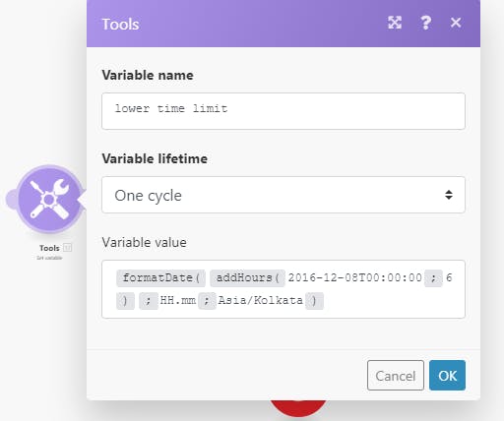Image resolution: width=504 pixels, height=421 pixels.
Task: Click the Variable value label
Action: point(144,242)
